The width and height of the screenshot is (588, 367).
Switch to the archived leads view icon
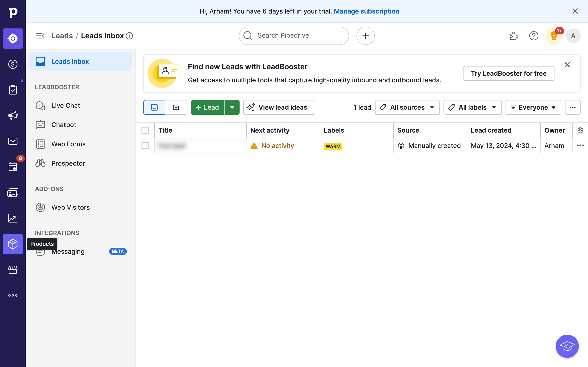(176, 107)
